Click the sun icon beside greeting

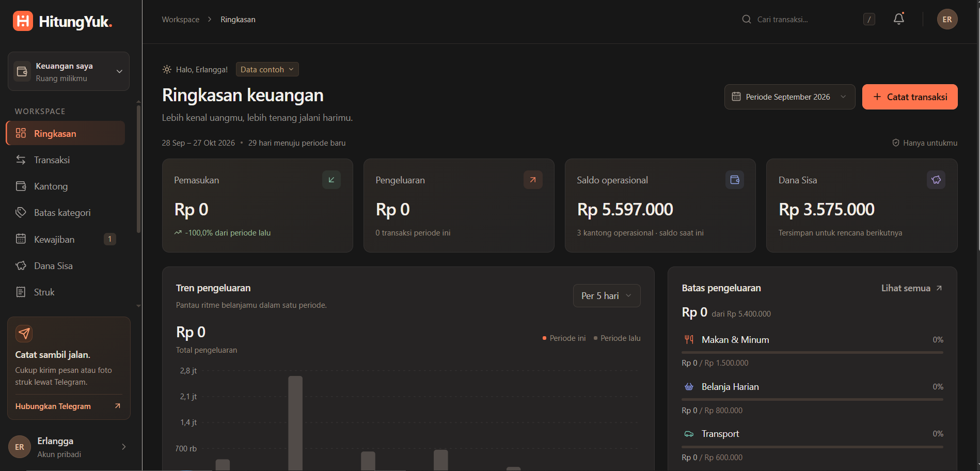pyautogui.click(x=167, y=69)
